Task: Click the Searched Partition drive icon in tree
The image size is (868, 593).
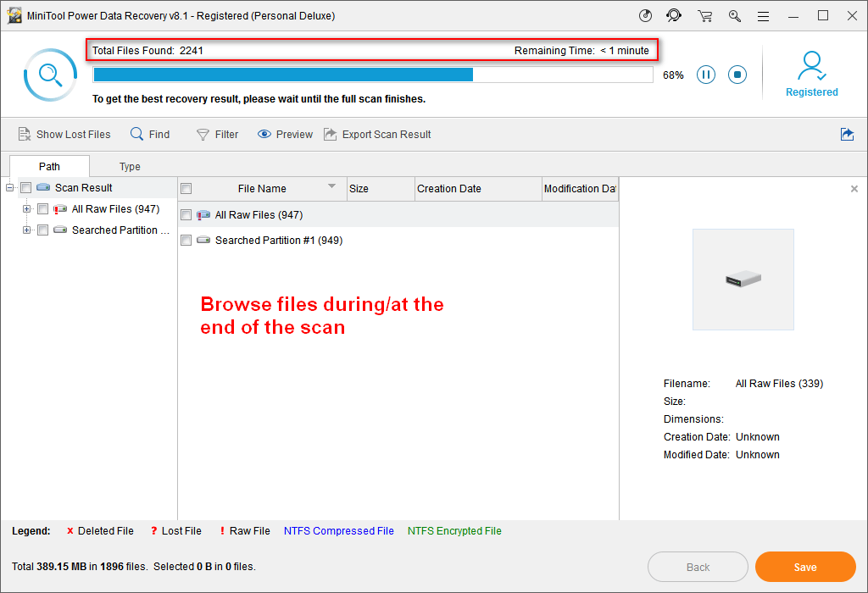Action: (60, 230)
